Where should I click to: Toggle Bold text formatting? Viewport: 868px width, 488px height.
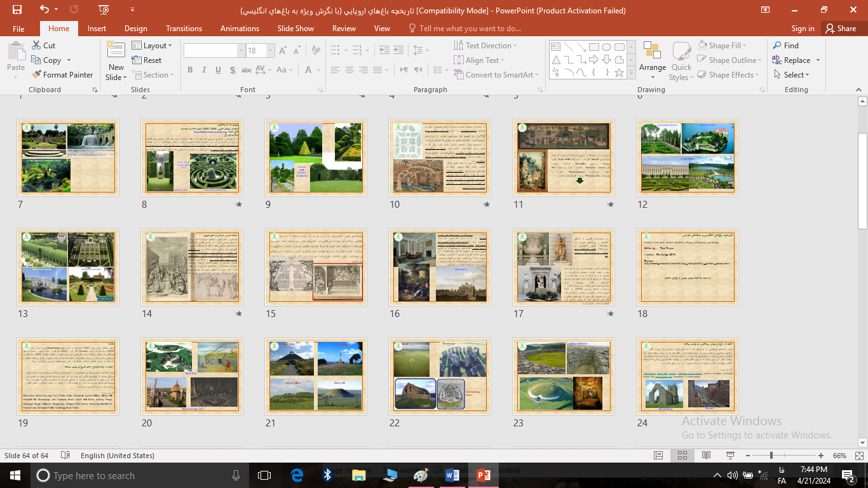tap(190, 70)
